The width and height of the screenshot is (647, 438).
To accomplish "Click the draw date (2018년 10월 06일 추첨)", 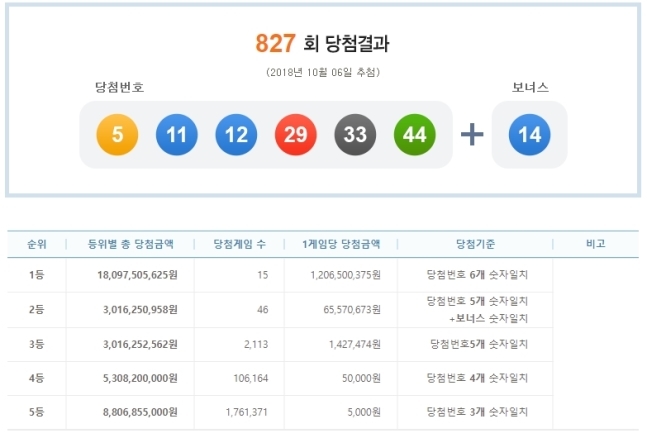I will pos(323,72).
